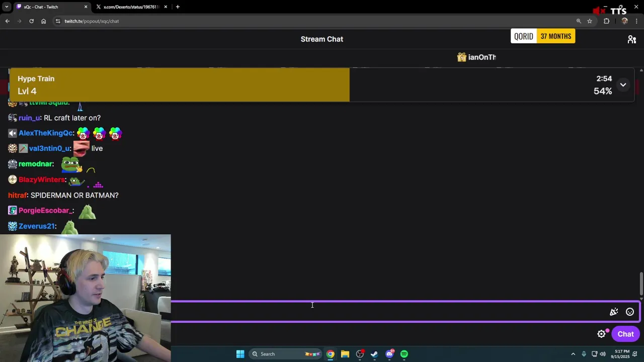Reload the page with the refresh icon
The image size is (644, 362).
tap(31, 21)
